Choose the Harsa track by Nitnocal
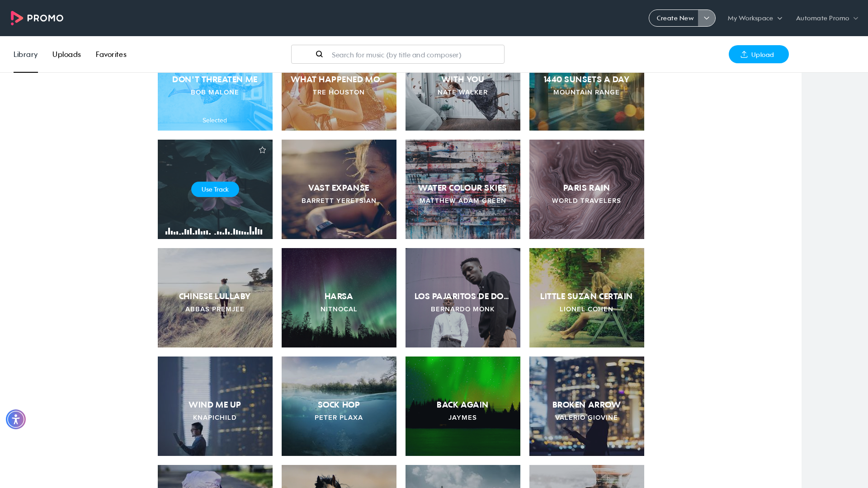The height and width of the screenshot is (488, 868). pos(339,298)
